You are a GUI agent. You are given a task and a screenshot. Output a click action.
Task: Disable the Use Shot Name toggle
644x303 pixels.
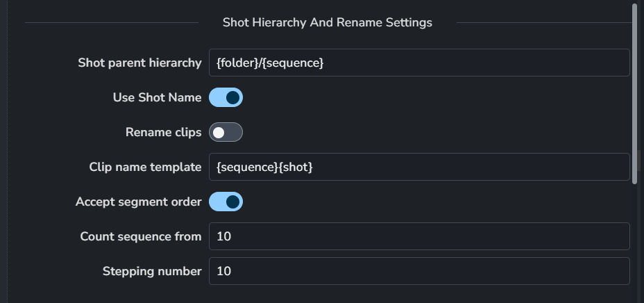coord(226,97)
